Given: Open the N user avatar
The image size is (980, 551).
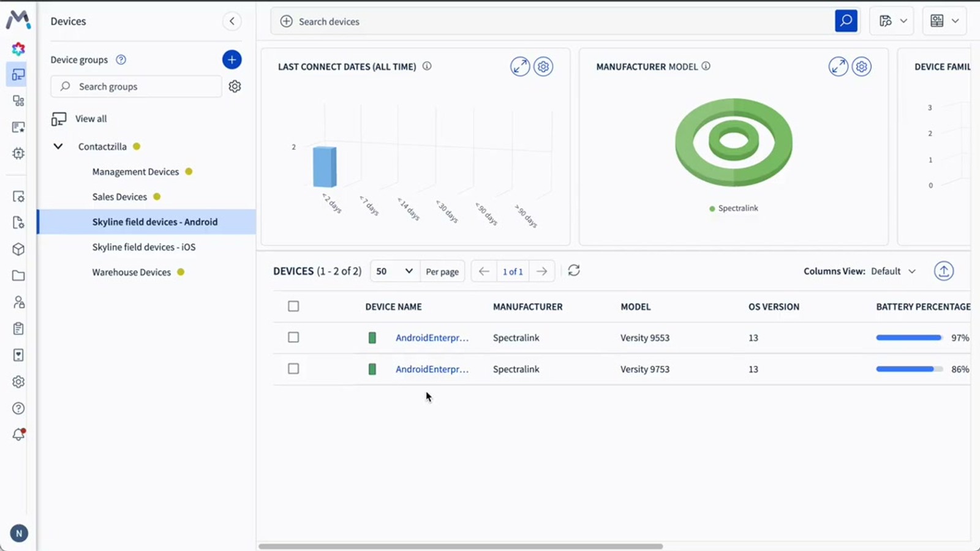Looking at the screenshot, I should point(19,533).
